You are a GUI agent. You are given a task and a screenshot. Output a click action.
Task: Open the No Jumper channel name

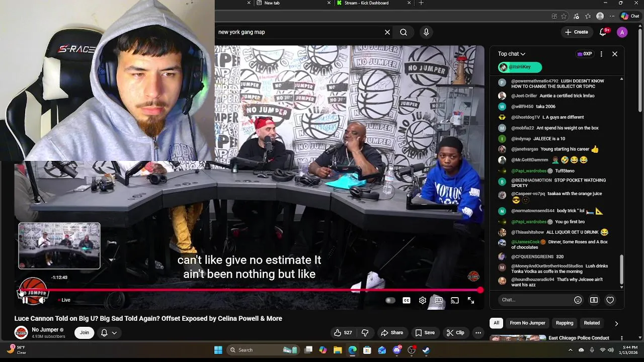(x=45, y=330)
